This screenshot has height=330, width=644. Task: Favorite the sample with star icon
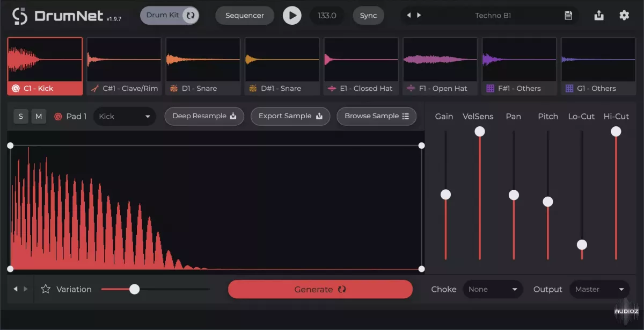point(46,289)
